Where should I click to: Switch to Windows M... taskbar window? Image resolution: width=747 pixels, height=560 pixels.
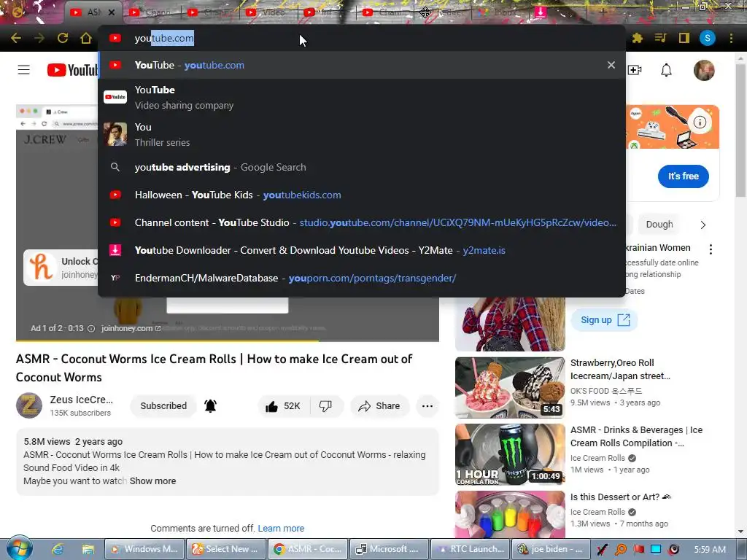[x=144, y=549]
